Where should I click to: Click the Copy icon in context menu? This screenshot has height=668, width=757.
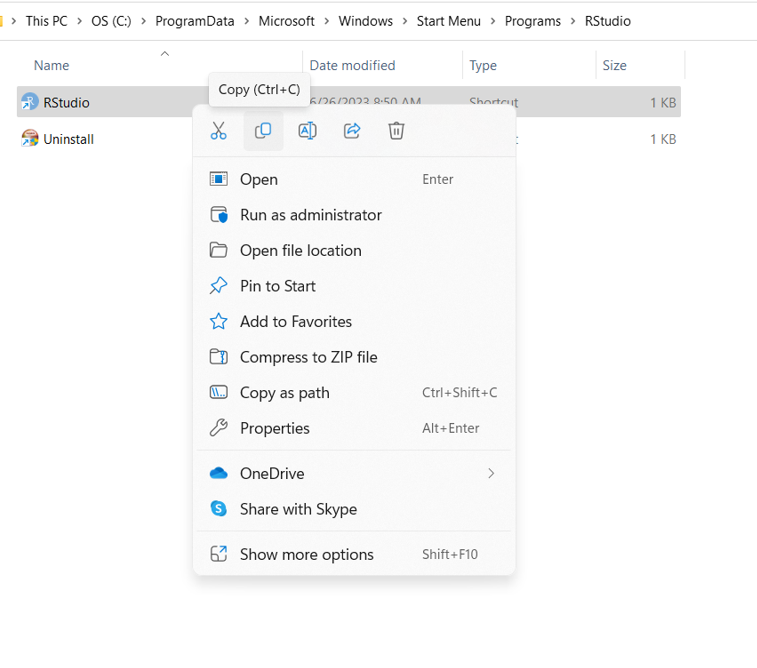tap(263, 131)
